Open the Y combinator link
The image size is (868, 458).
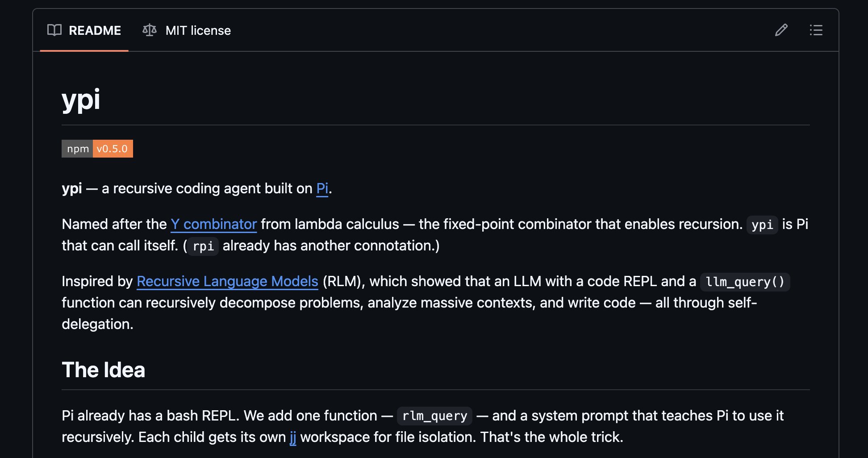point(213,224)
